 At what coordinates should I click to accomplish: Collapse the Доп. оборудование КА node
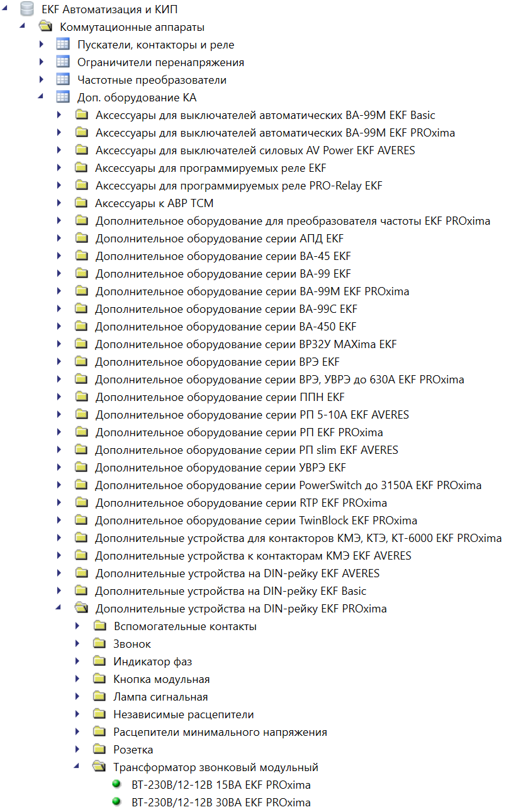[x=42, y=98]
